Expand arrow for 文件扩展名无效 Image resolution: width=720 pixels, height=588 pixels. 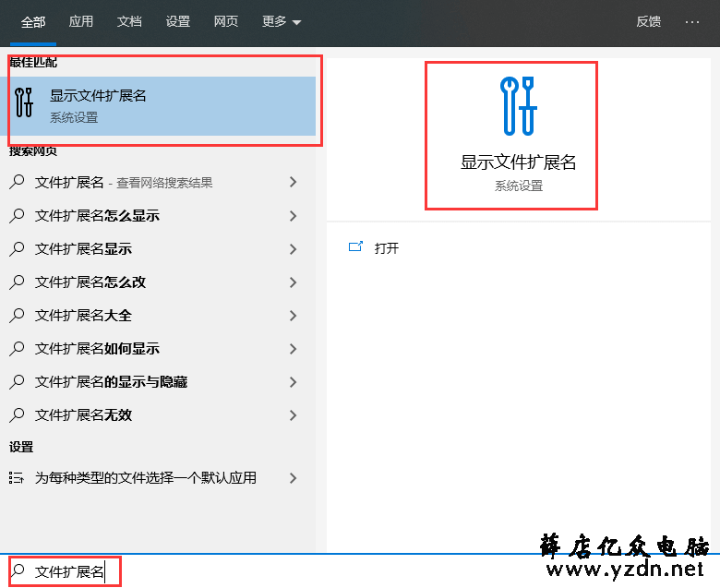293,415
